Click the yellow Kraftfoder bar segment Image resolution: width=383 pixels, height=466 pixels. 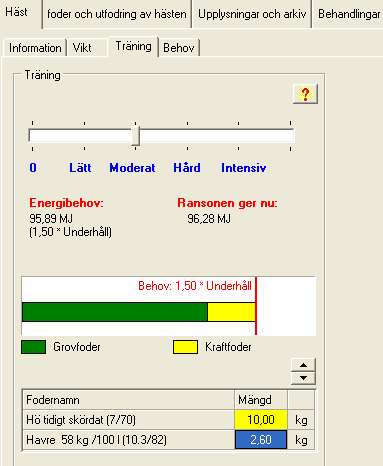(x=231, y=312)
